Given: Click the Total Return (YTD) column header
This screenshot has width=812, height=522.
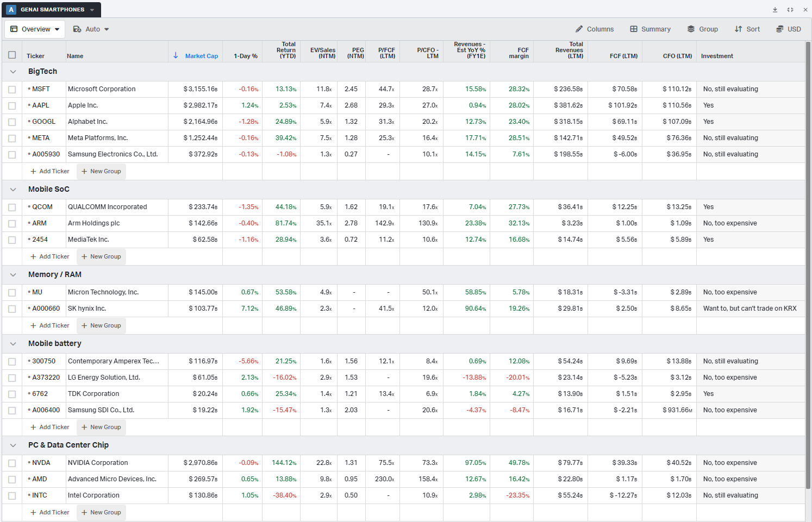Looking at the screenshot, I should pos(287,50).
